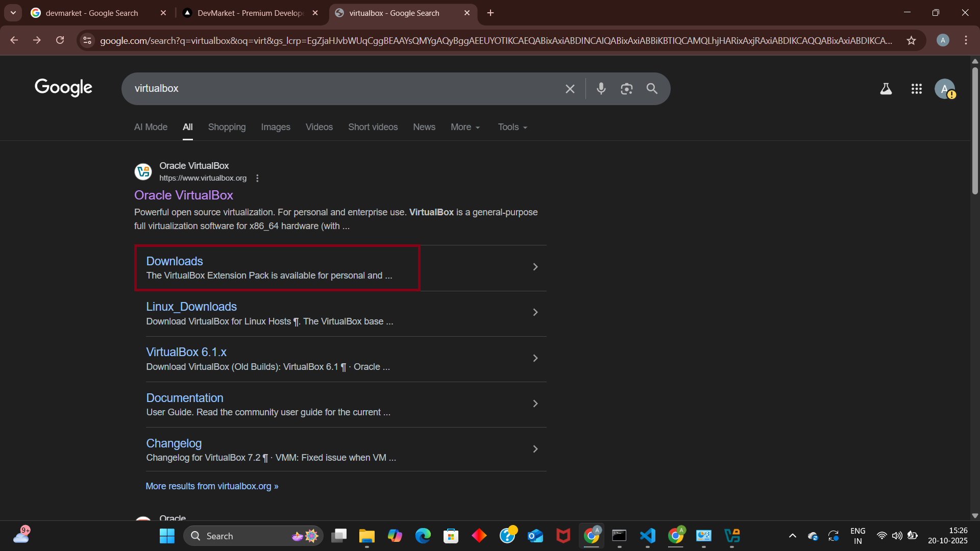Open Google apps grid menu
The height and width of the screenshot is (551, 980).
tap(916, 89)
